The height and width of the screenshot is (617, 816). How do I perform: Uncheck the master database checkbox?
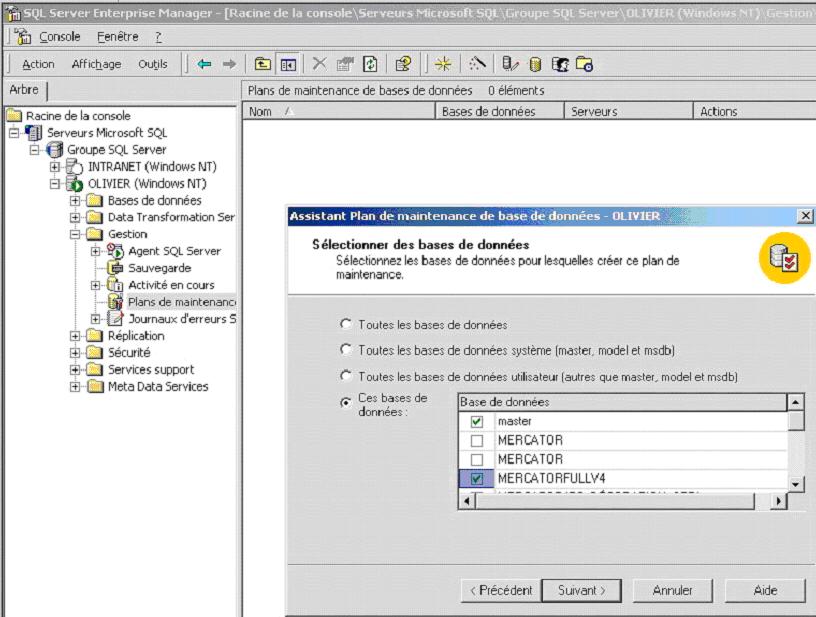pos(477,422)
